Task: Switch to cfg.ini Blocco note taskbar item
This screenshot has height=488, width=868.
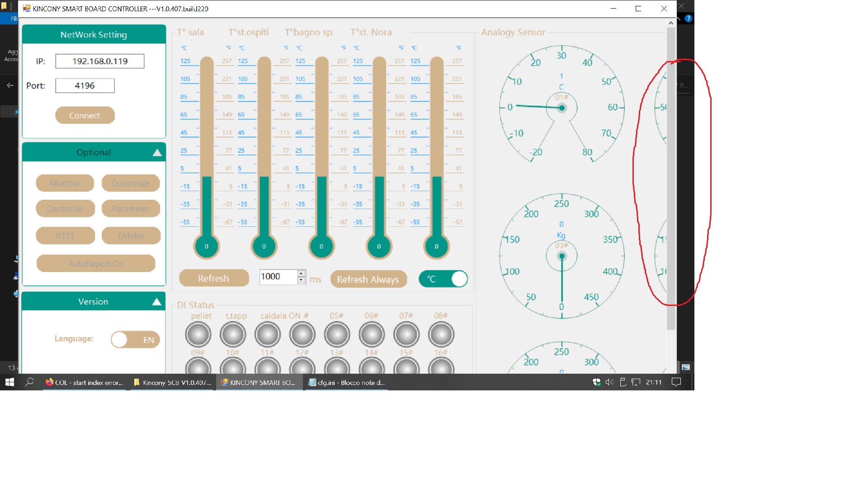Action: click(347, 382)
